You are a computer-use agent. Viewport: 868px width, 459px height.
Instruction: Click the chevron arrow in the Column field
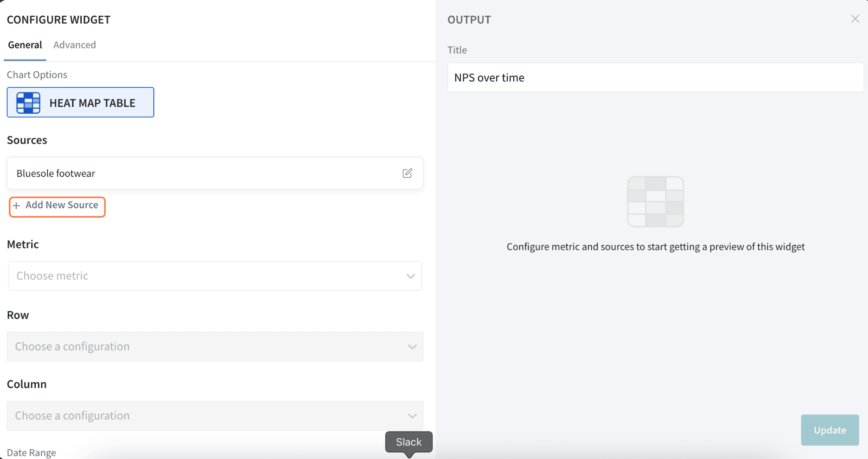click(x=412, y=416)
